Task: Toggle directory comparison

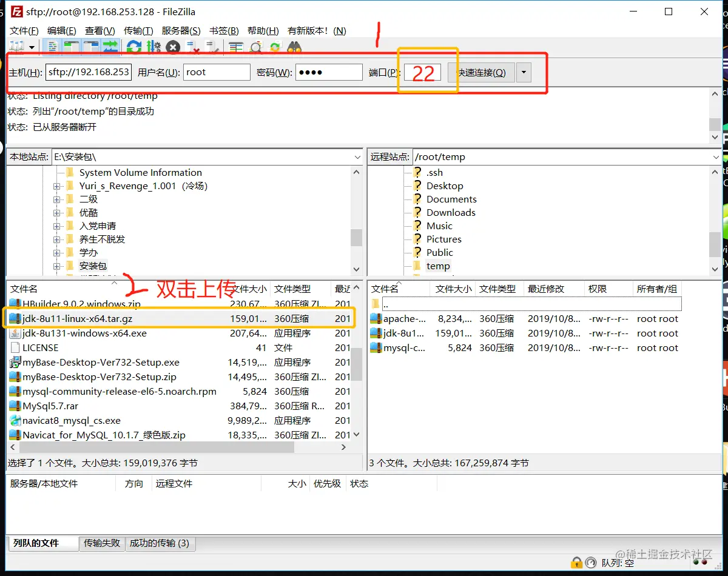Action: (x=256, y=47)
